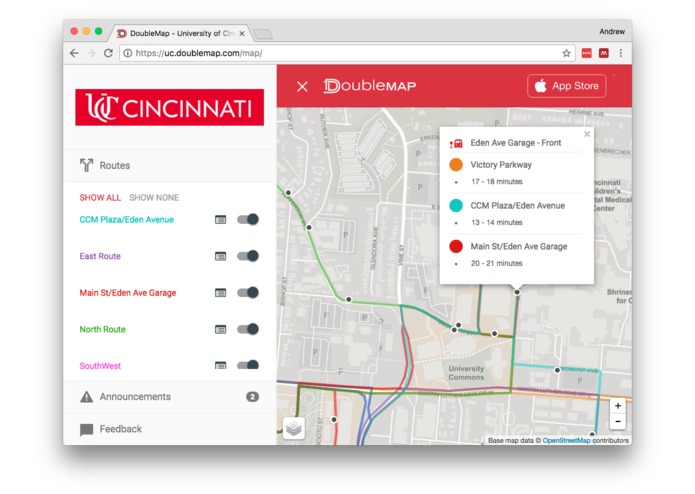
Task: Click the UC Cincinnati logo banner
Action: pos(169,107)
